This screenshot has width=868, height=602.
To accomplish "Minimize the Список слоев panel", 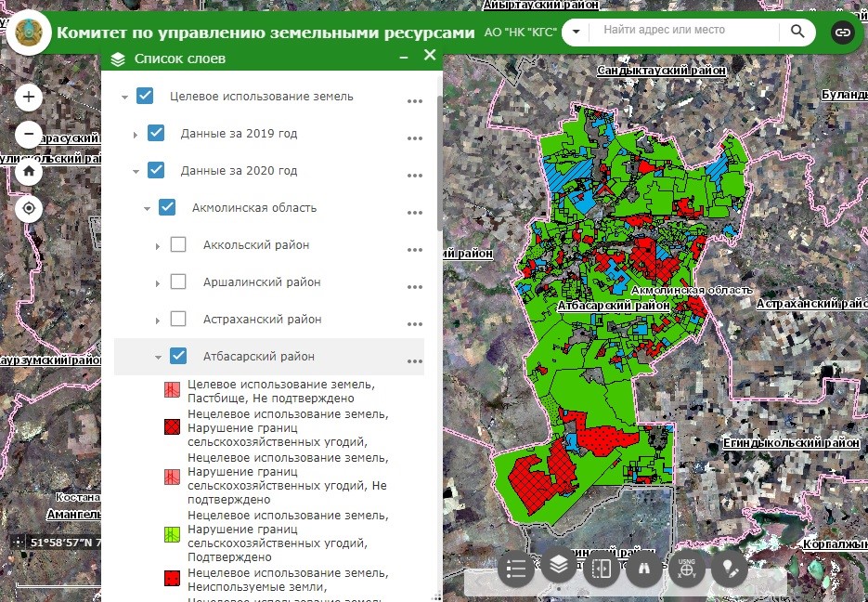I will pos(404,57).
